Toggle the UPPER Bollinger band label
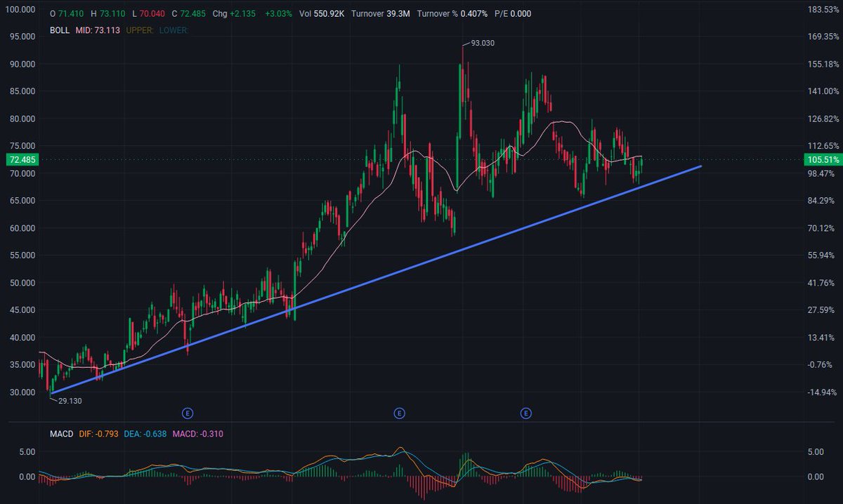 point(138,30)
